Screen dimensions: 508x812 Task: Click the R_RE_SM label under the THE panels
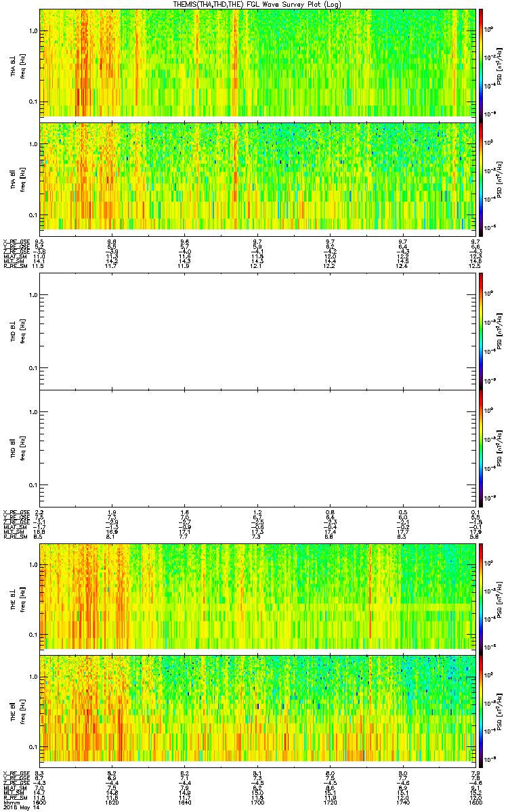(x=16, y=798)
